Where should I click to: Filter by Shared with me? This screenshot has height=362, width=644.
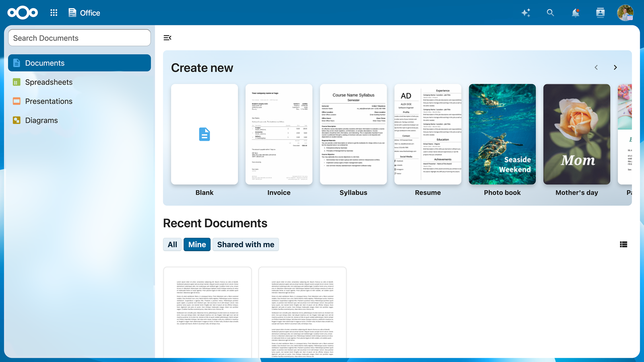pos(246,245)
